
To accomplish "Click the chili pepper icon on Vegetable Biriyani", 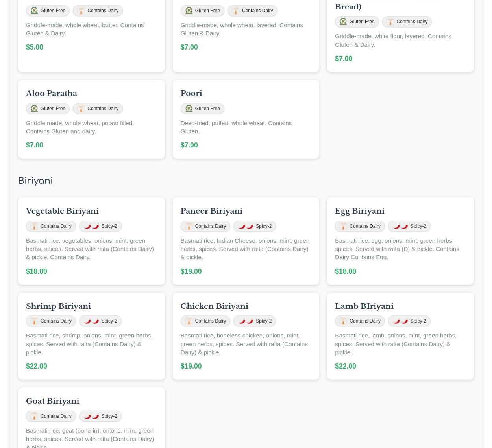I will tap(91, 226).
